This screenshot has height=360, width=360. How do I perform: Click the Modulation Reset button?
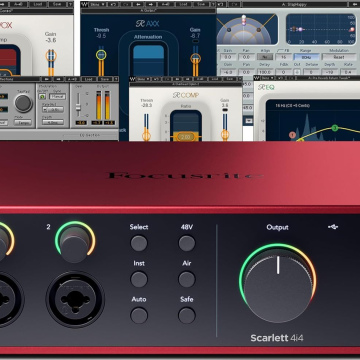pyautogui.click(x=339, y=57)
